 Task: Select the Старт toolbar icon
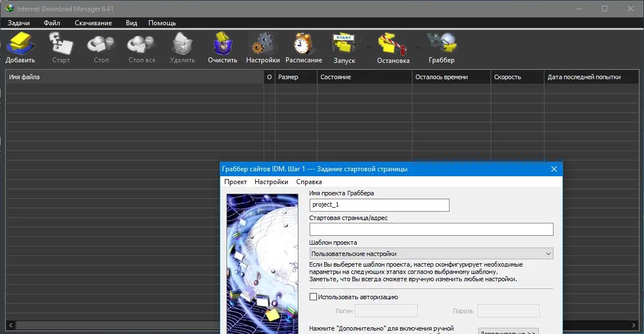tap(61, 46)
